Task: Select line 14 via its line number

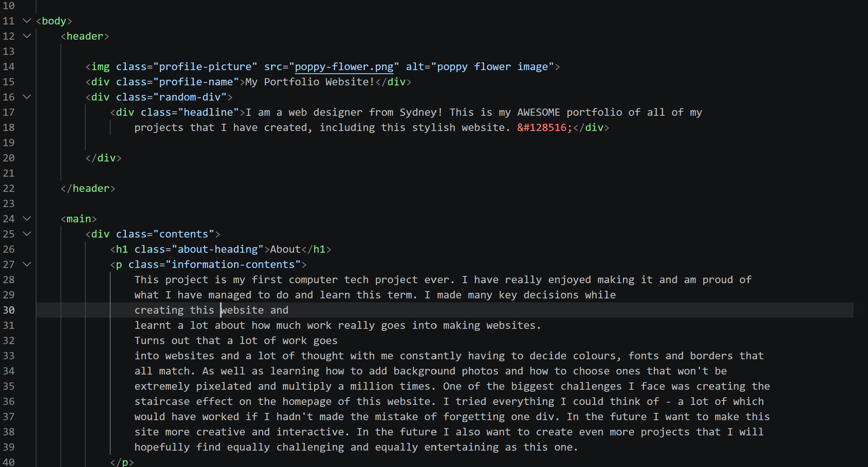Action: [x=9, y=66]
